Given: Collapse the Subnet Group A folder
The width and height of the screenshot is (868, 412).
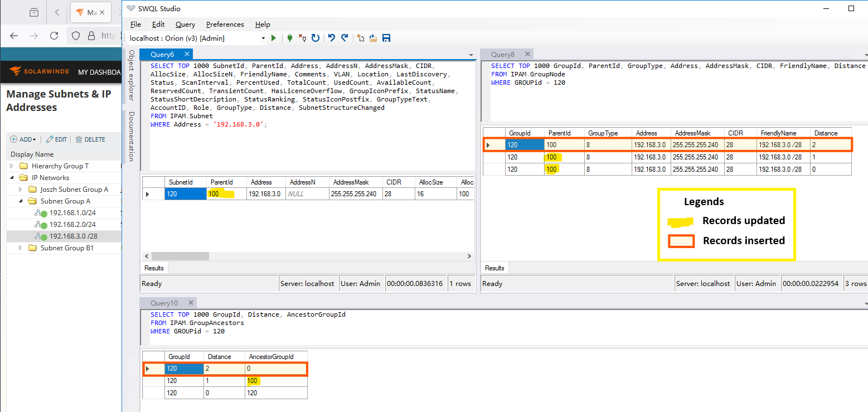Looking at the screenshot, I should (x=21, y=201).
